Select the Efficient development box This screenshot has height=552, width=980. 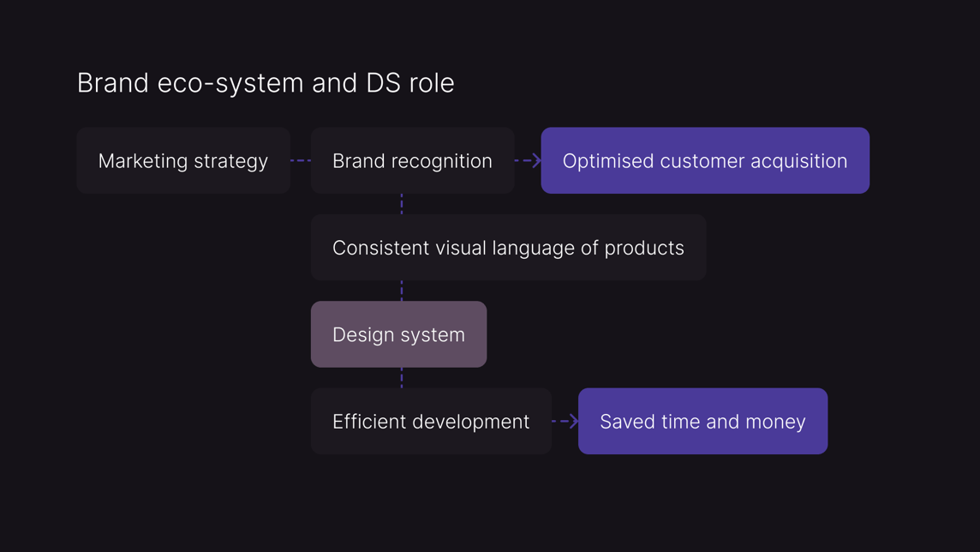430,422
